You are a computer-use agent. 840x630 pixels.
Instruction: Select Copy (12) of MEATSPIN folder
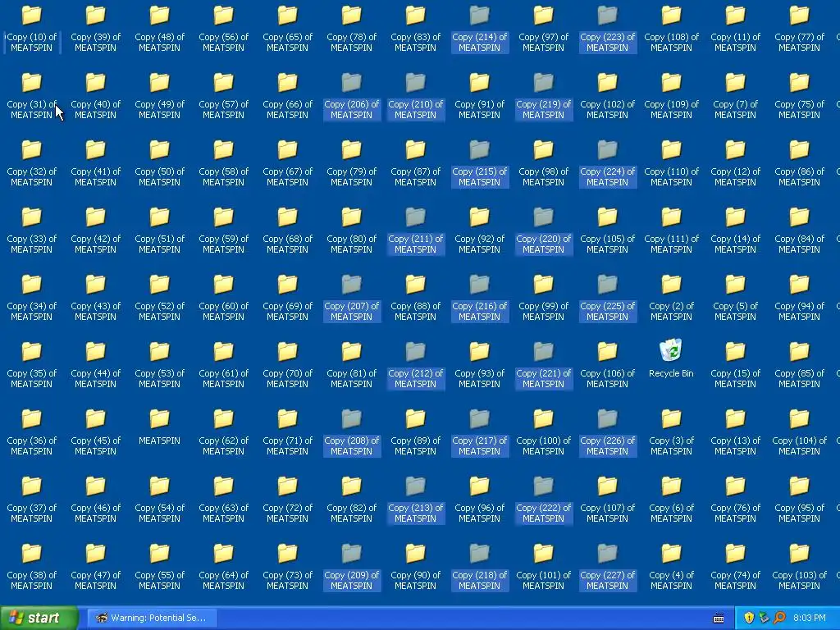point(736,162)
